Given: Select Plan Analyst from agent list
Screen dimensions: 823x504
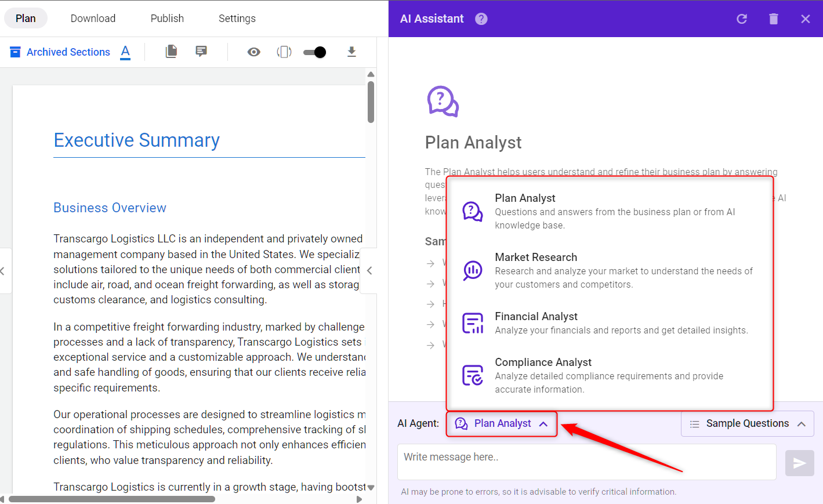Looking at the screenshot, I should 610,211.
